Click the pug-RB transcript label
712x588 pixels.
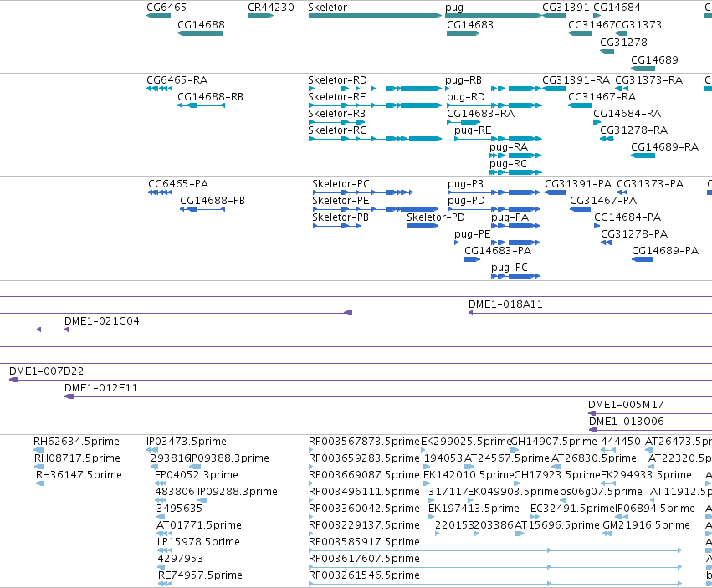[464, 80]
